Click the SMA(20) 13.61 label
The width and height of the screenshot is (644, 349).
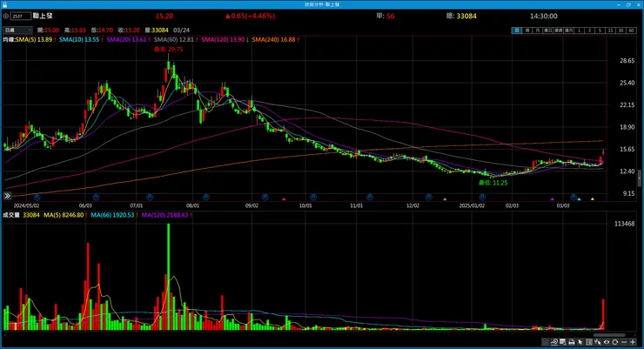click(x=126, y=39)
